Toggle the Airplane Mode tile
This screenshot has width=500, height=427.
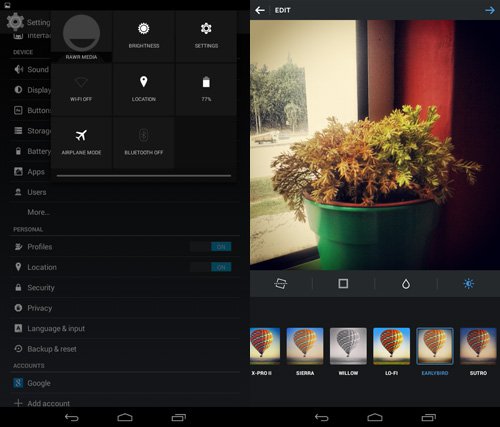click(x=81, y=142)
